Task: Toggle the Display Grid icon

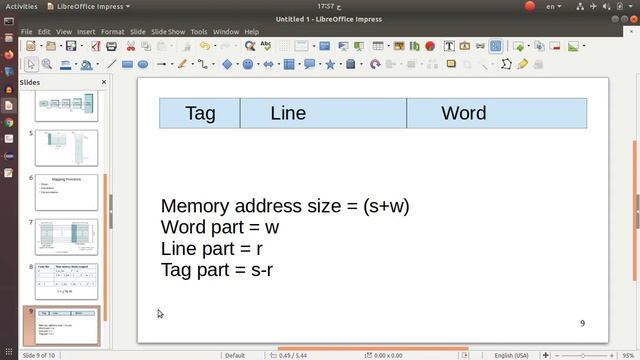Action: pyautogui.click(x=284, y=46)
